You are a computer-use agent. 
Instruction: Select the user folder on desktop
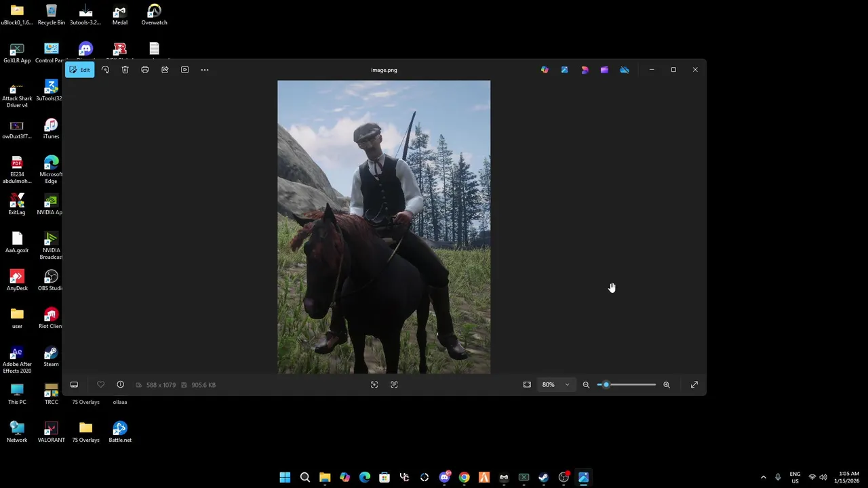coord(17,319)
